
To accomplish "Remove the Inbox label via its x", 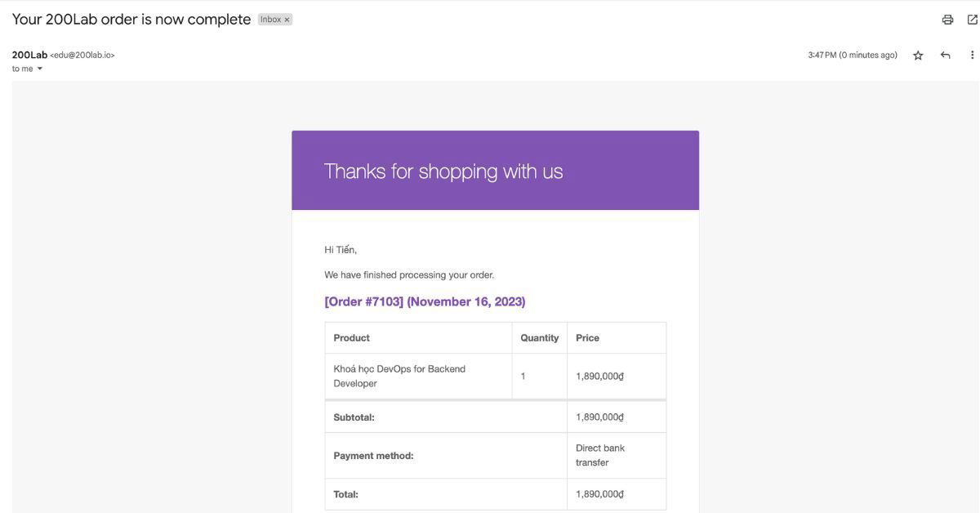I will tap(287, 20).
